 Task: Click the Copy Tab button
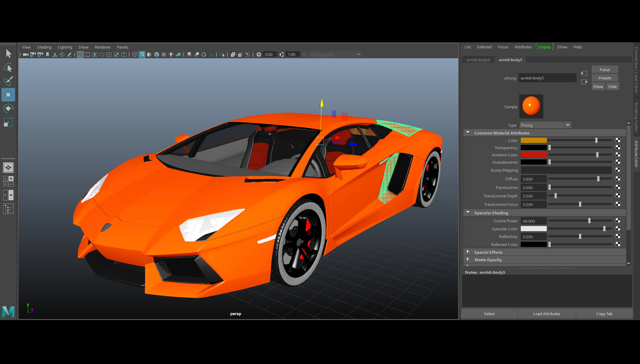point(604,314)
